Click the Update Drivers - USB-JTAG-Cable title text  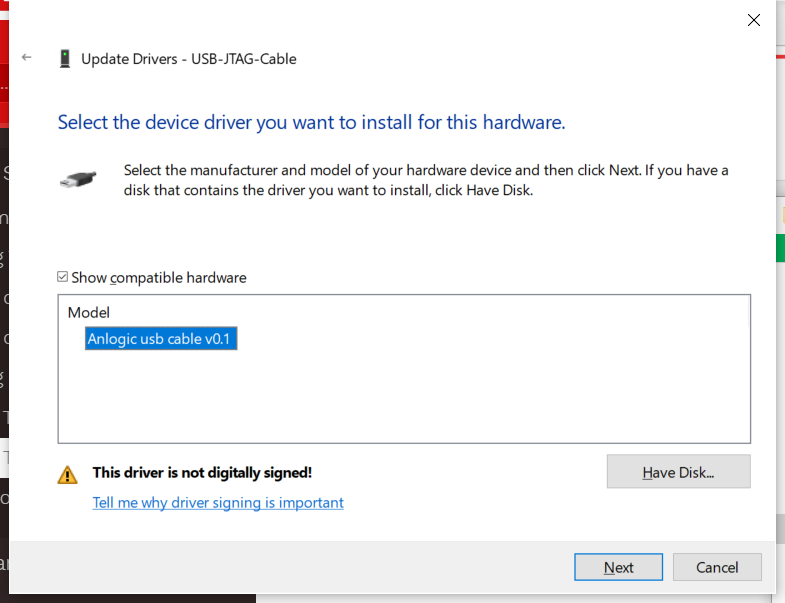click(189, 59)
